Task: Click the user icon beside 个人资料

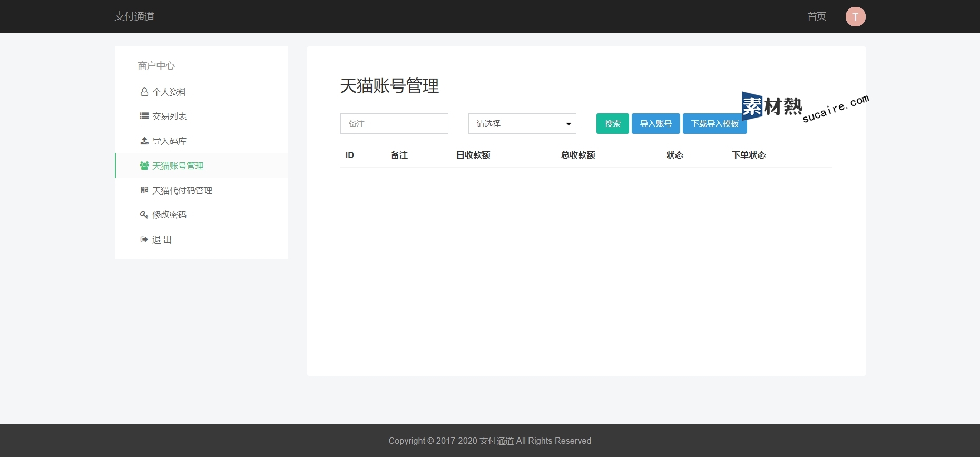Action: [x=144, y=92]
